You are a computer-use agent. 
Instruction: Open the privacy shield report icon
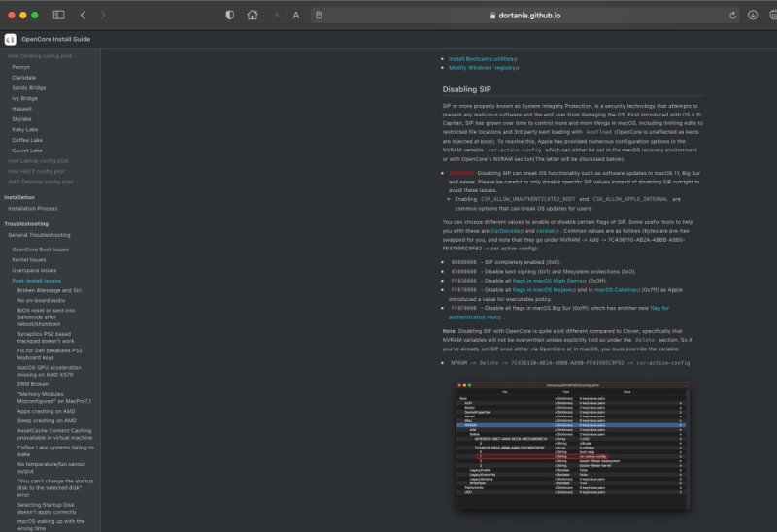pos(229,15)
